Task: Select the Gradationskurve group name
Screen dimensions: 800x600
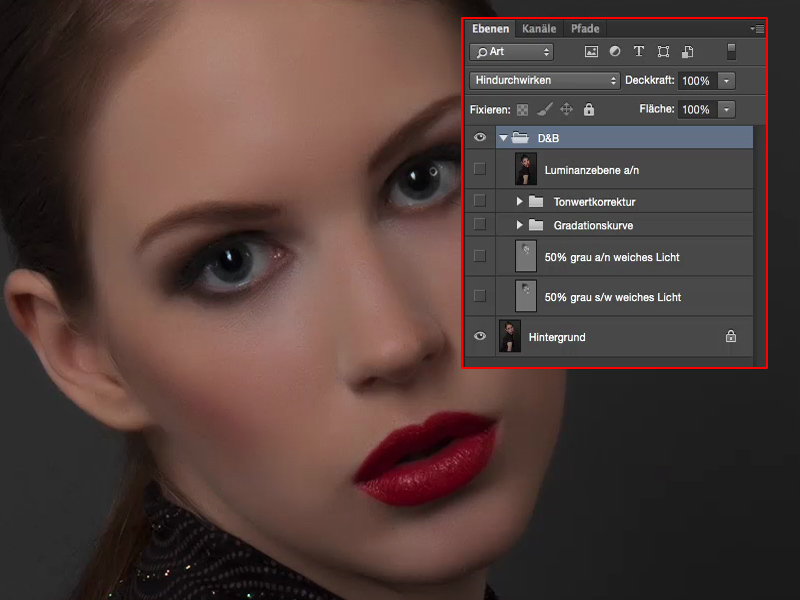Action: click(x=593, y=226)
